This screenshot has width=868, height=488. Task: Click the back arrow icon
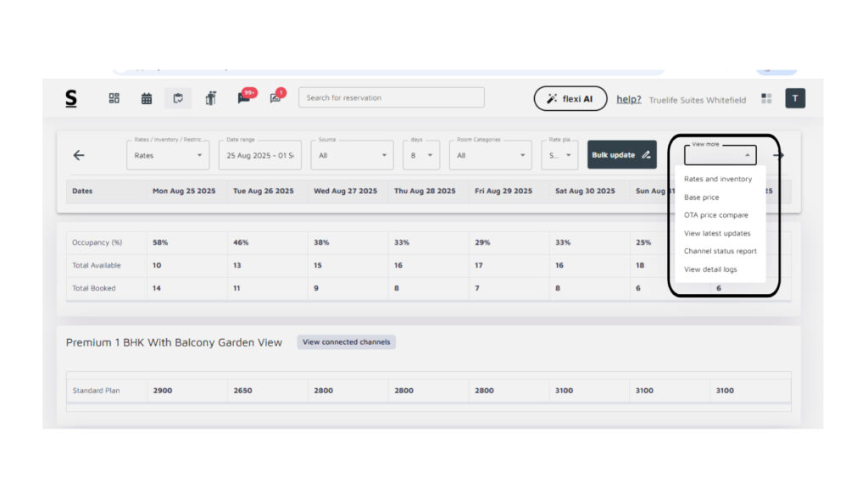(x=79, y=156)
